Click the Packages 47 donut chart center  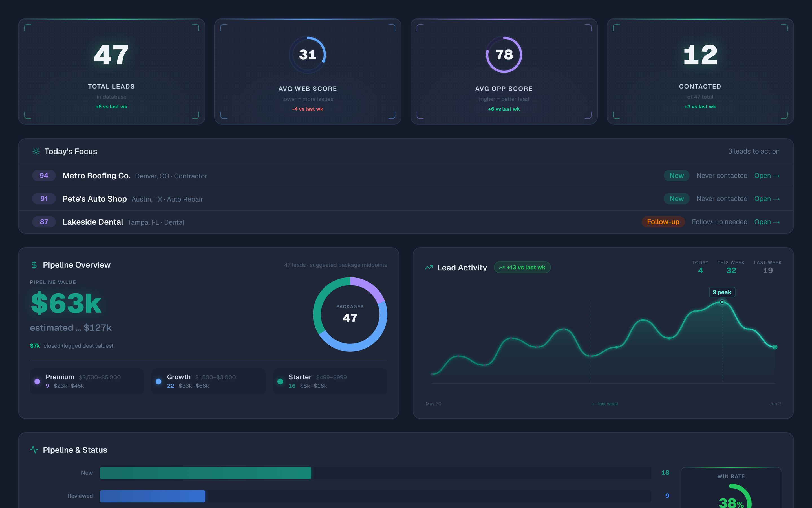[350, 314]
